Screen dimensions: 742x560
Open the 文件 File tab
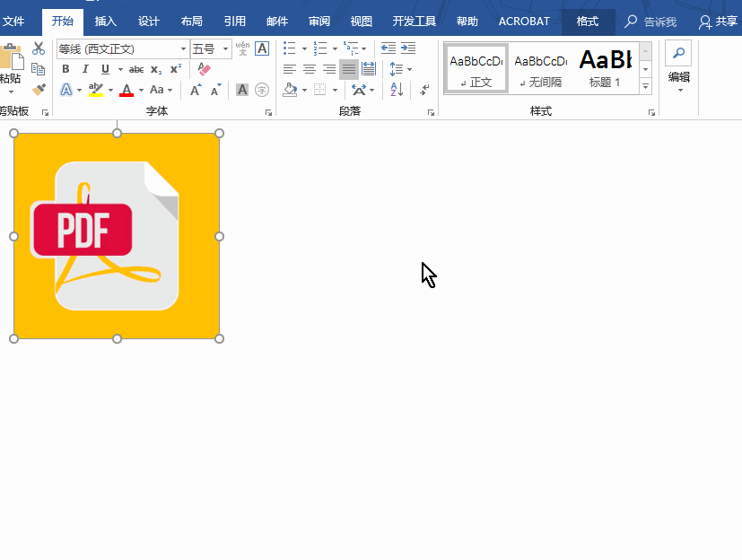[x=13, y=22]
